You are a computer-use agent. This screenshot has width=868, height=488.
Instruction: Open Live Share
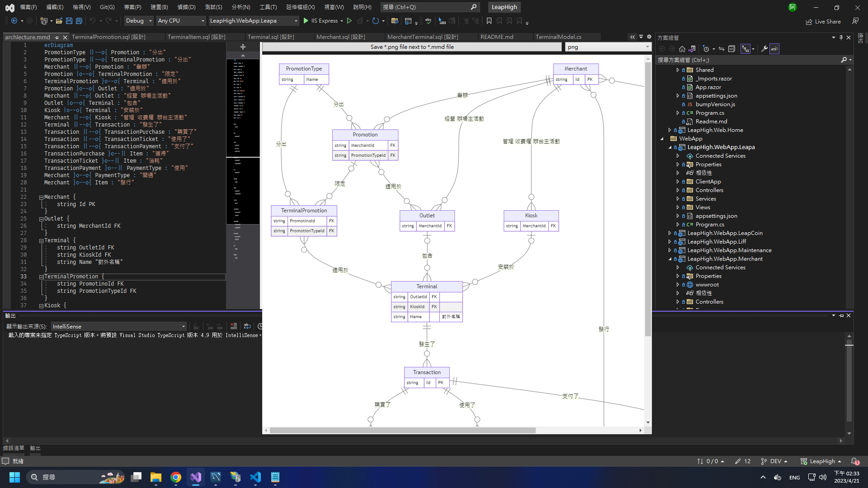[823, 21]
